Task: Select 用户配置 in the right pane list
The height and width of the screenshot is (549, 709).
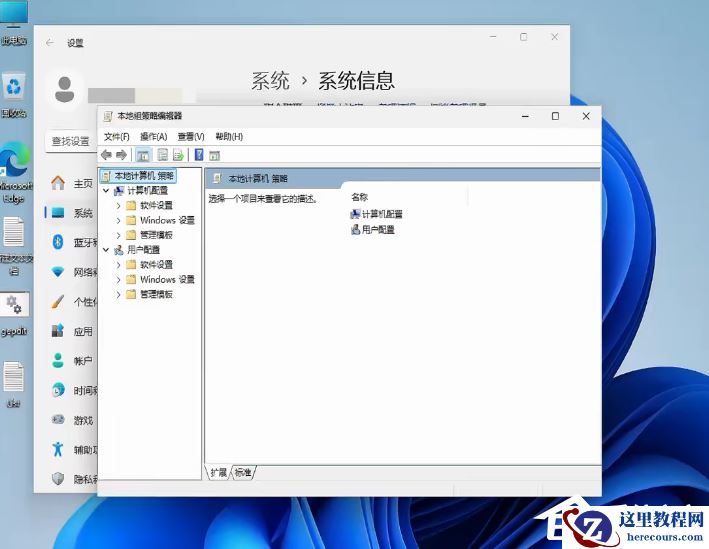Action: [x=373, y=229]
